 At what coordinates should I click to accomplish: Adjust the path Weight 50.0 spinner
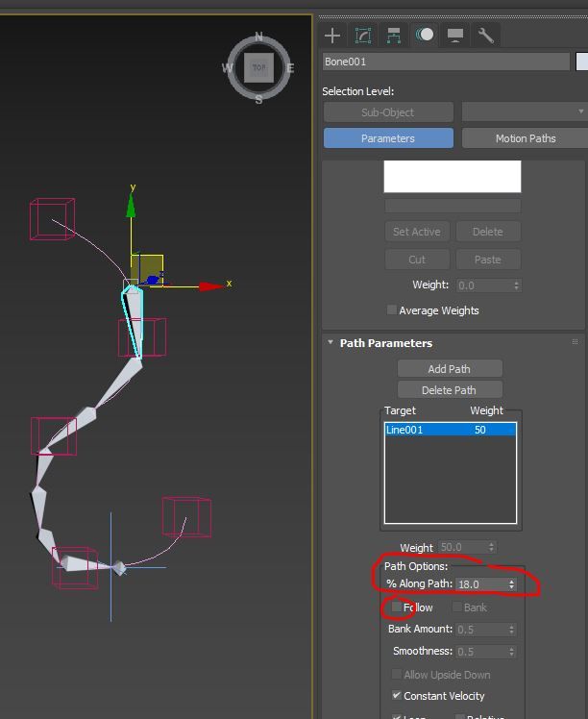click(491, 547)
